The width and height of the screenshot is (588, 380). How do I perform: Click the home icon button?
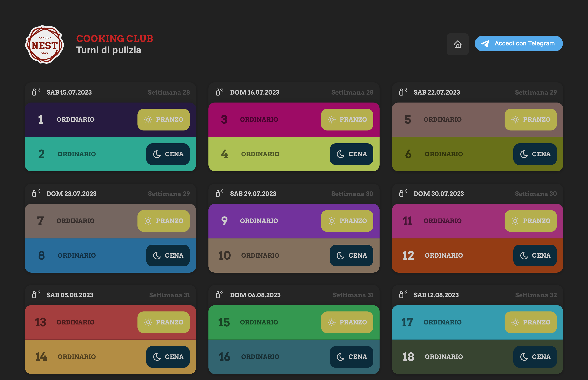pos(457,44)
